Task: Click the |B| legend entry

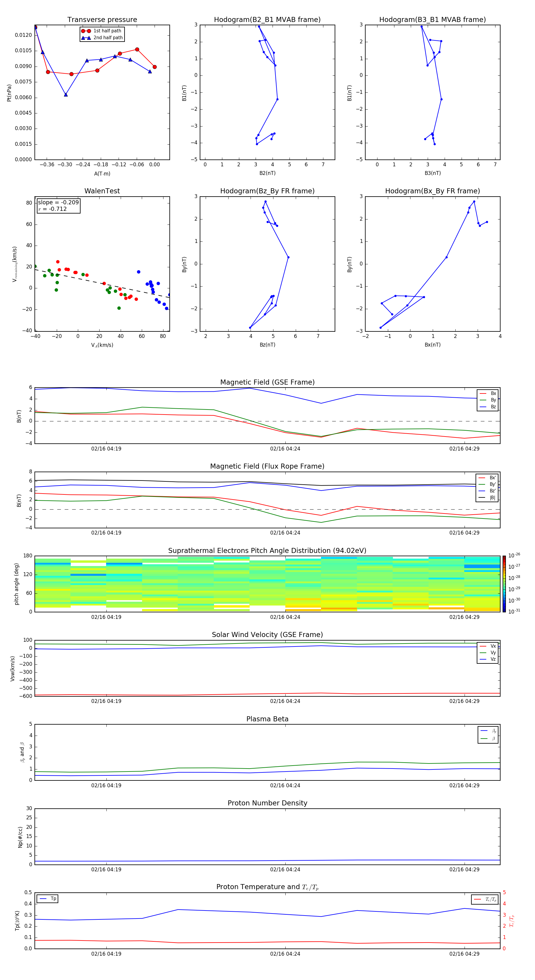Action: pyautogui.click(x=487, y=498)
